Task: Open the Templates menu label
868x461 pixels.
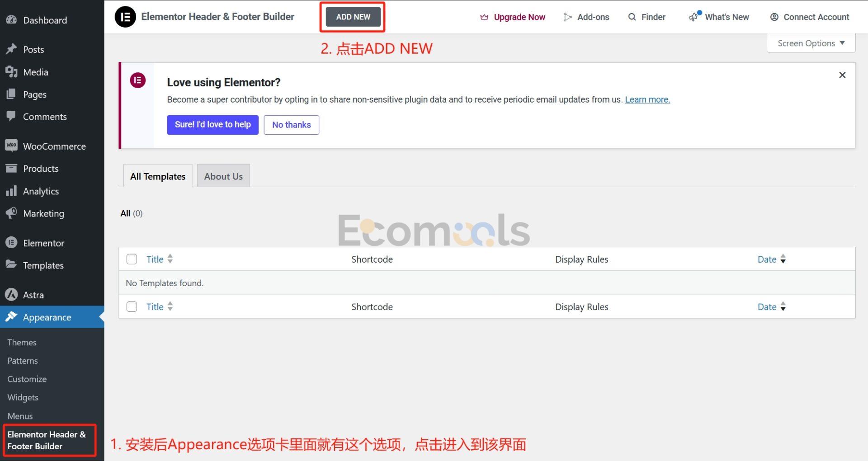Action: 43,265
